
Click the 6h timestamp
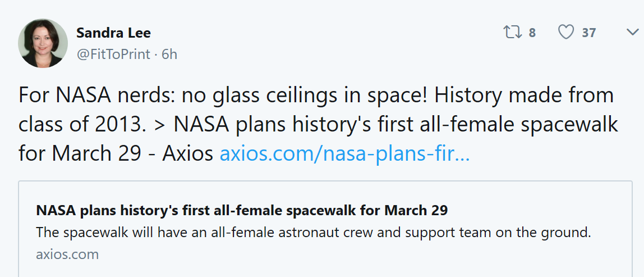click(x=169, y=54)
